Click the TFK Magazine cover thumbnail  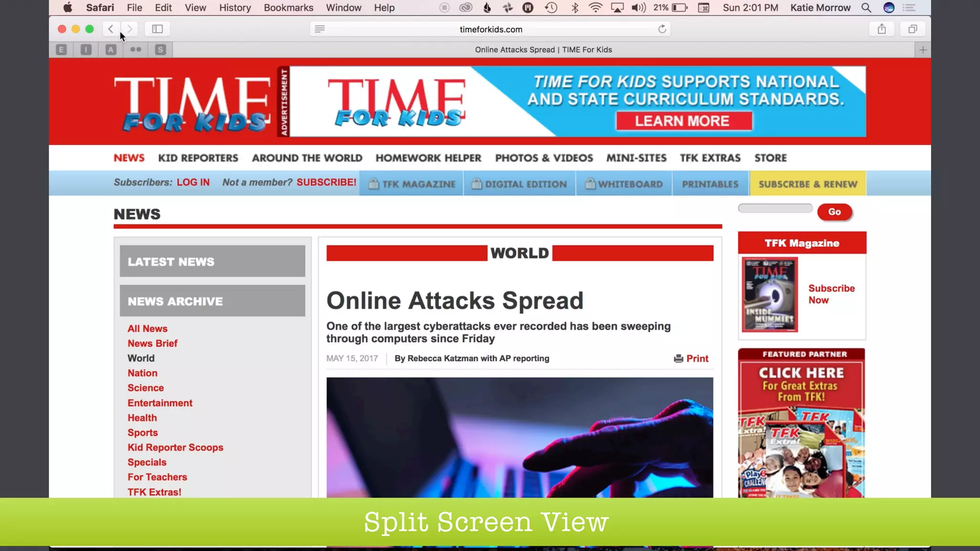pyautogui.click(x=770, y=295)
